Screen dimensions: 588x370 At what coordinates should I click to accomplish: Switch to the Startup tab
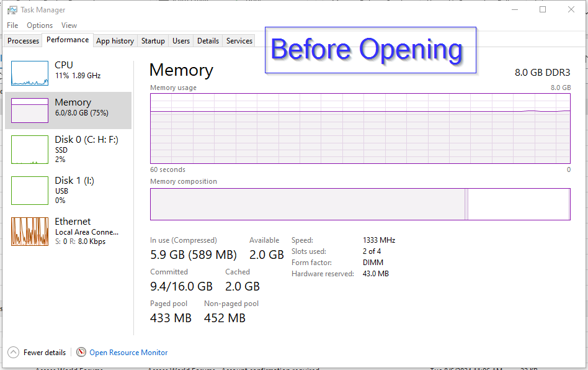(153, 41)
